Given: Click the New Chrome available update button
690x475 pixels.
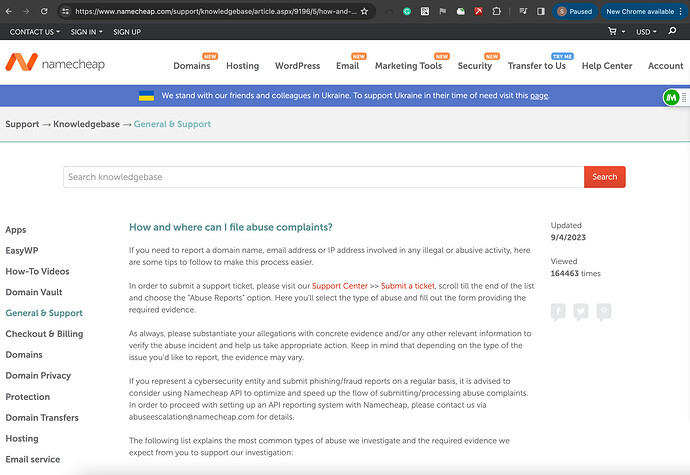Looking at the screenshot, I should 639,11.
